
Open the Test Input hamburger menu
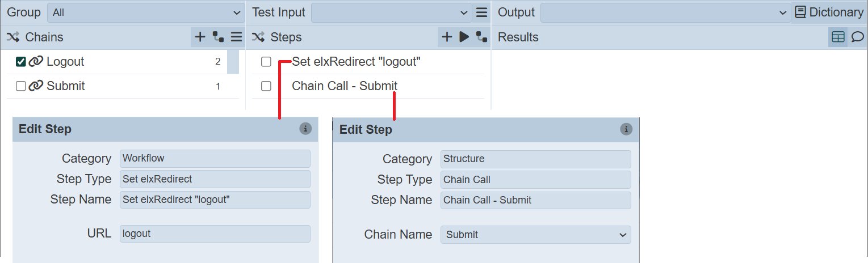(481, 12)
